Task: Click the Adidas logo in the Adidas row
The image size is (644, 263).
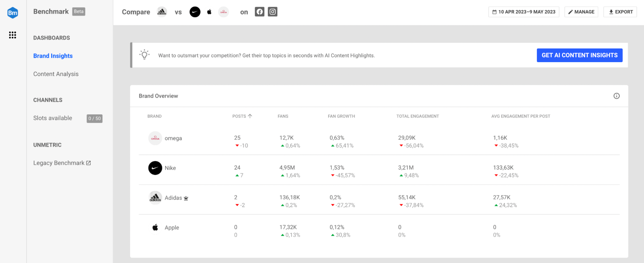Action: 155,198
